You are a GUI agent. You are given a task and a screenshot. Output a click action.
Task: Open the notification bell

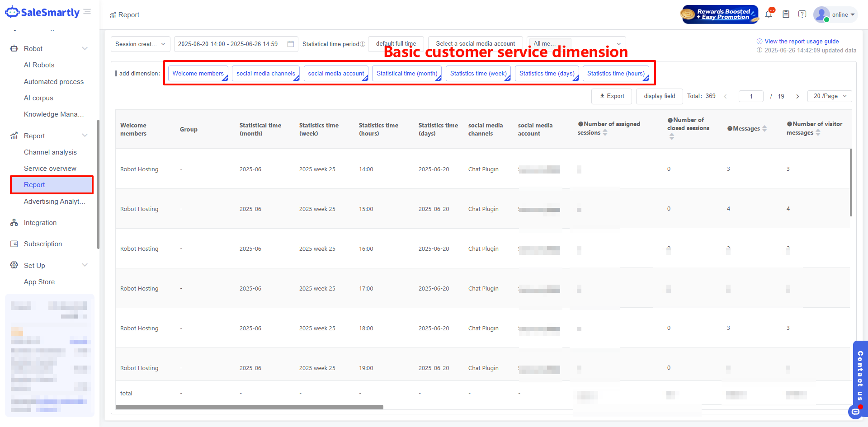(x=769, y=14)
